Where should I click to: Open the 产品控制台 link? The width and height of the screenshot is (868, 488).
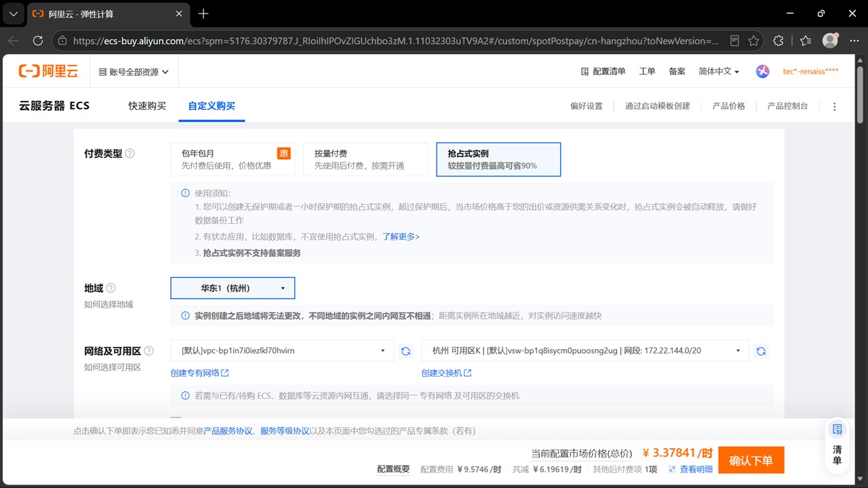(x=787, y=106)
